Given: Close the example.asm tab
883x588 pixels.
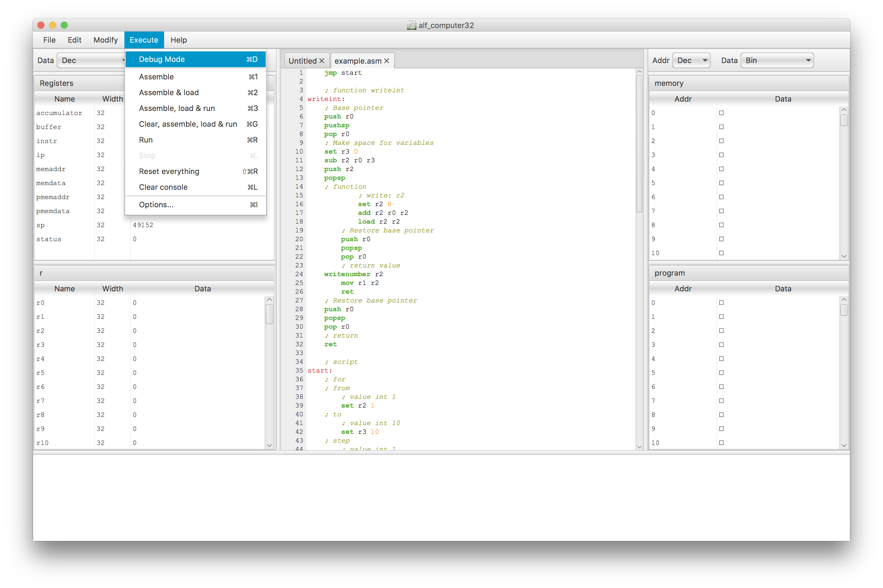Looking at the screenshot, I should [x=387, y=61].
